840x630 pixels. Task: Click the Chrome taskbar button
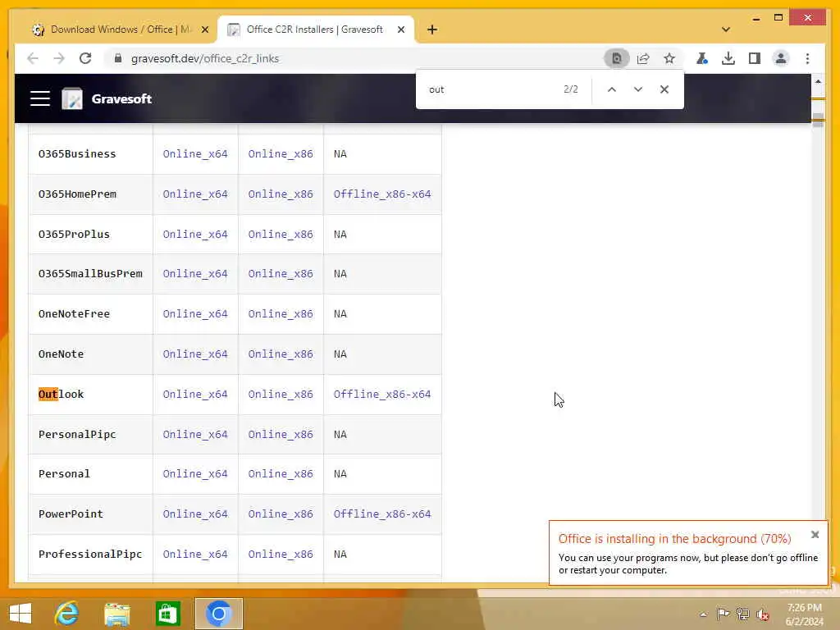(x=218, y=614)
